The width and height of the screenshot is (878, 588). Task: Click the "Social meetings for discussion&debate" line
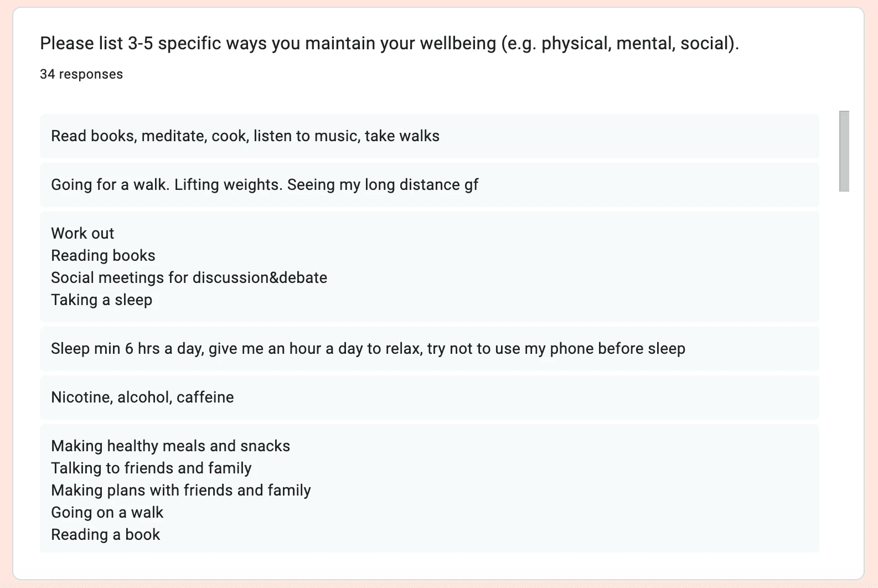tap(189, 278)
